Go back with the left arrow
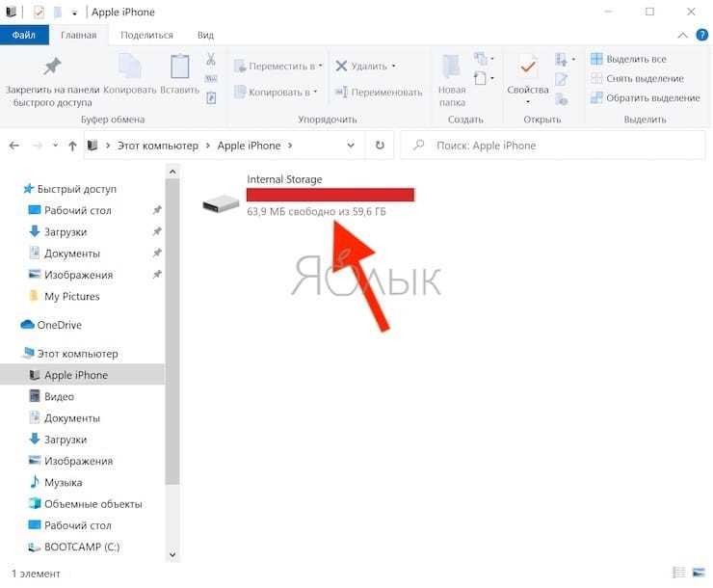 tap(14, 146)
